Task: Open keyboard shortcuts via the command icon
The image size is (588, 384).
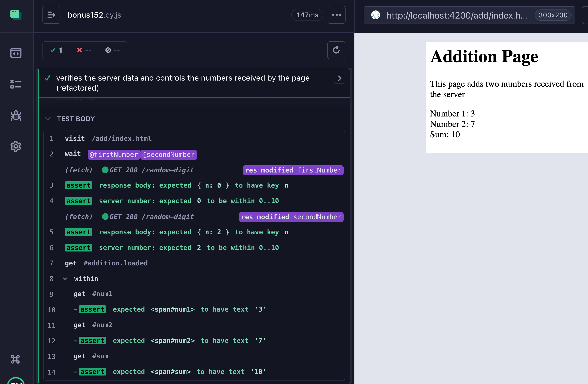Action: (x=15, y=359)
